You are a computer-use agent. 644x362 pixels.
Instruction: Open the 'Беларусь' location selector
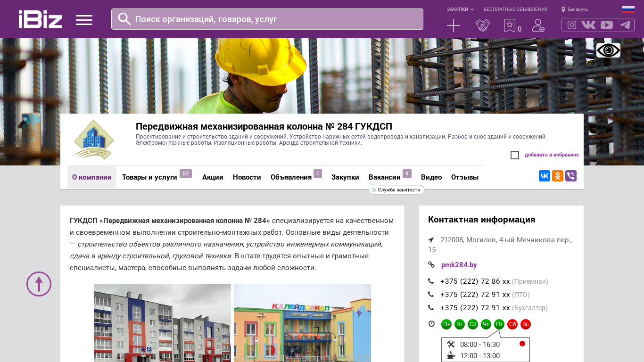pos(575,9)
